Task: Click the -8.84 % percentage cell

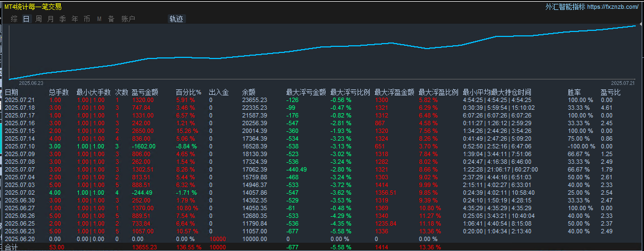Action: [x=187, y=146]
